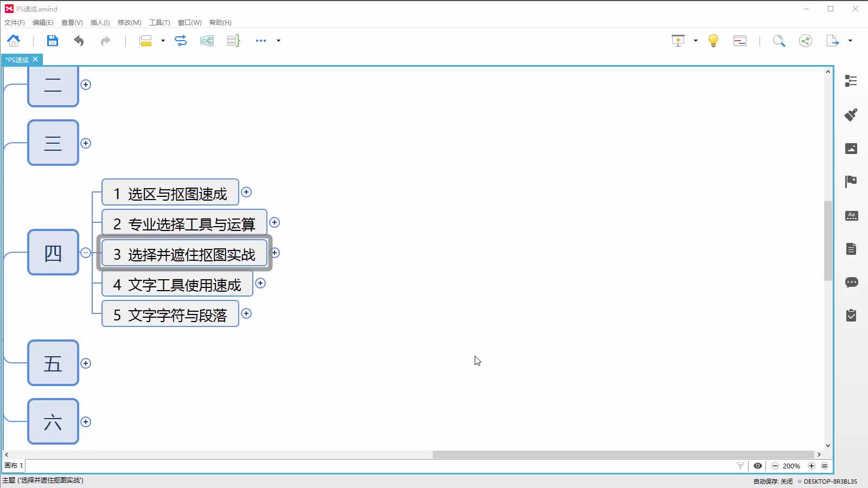The image size is (868, 488).
Task: Open the 工具(T) menu
Action: click(x=159, y=23)
